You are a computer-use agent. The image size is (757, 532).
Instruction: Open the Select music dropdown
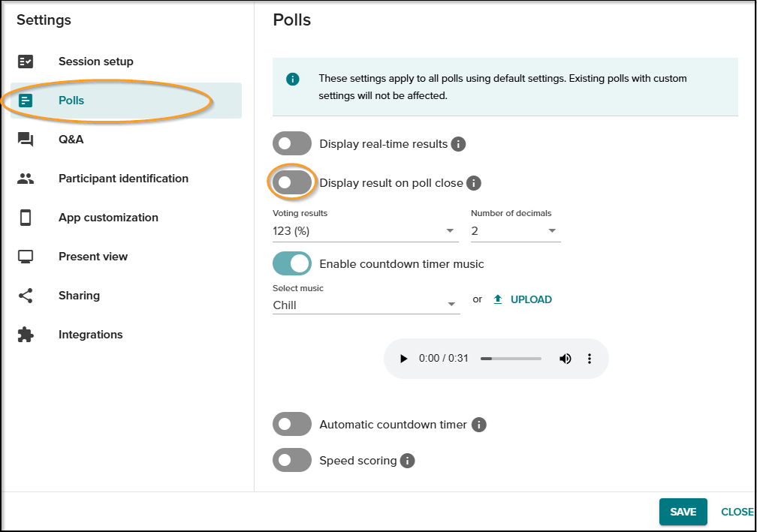tap(366, 305)
